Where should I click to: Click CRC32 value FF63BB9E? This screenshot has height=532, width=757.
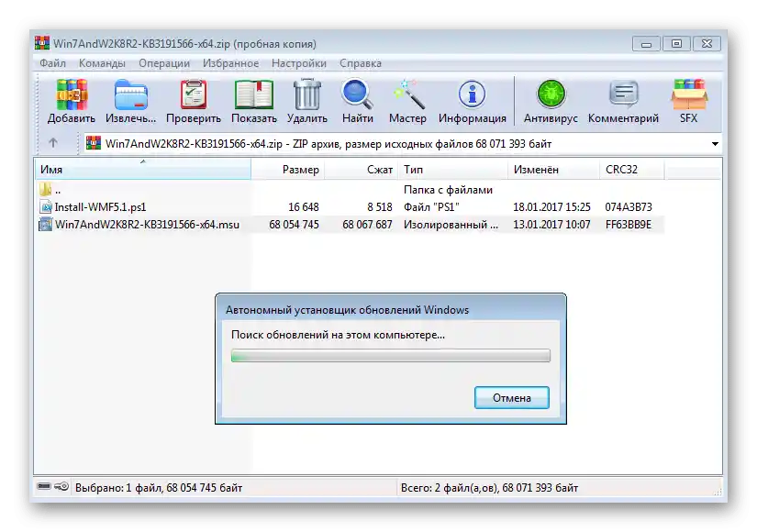pos(629,225)
